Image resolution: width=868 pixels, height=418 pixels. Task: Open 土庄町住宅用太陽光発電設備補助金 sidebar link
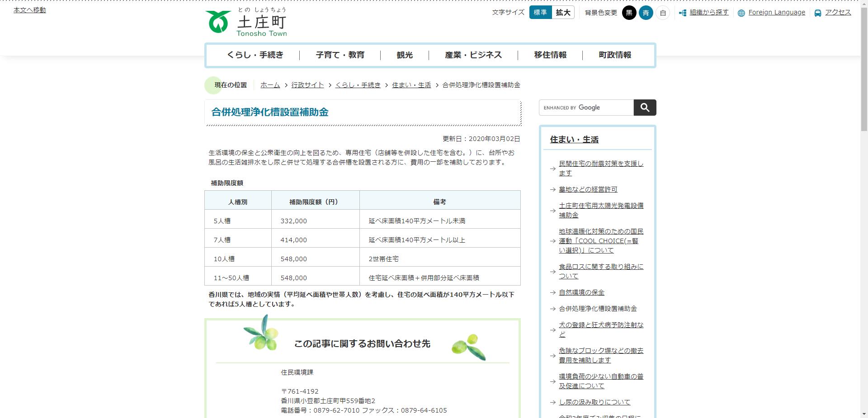pos(602,210)
